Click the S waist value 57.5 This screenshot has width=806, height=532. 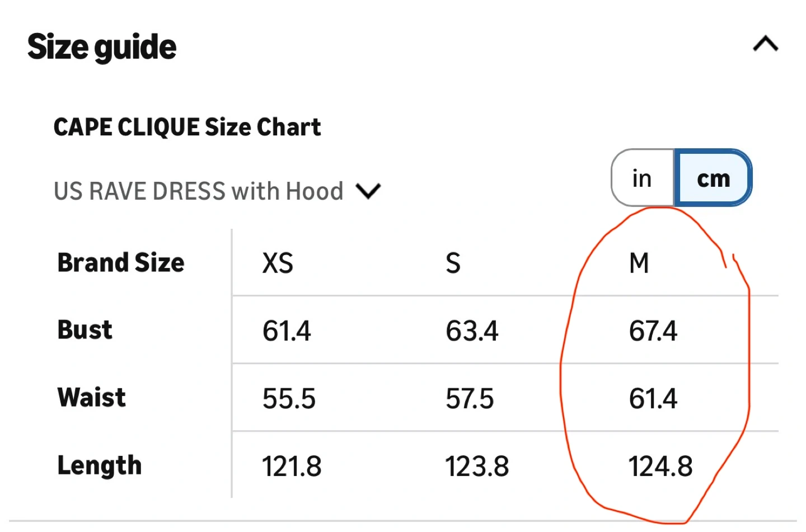click(x=470, y=399)
